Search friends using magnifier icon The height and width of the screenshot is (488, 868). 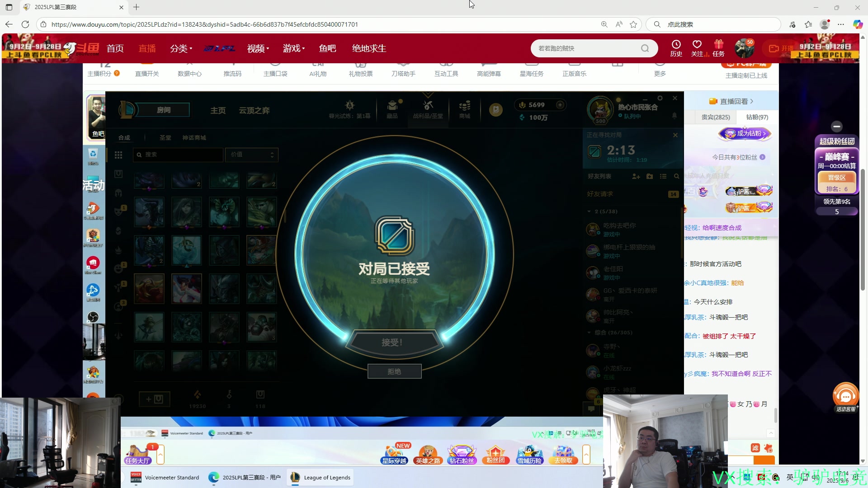[x=677, y=176]
